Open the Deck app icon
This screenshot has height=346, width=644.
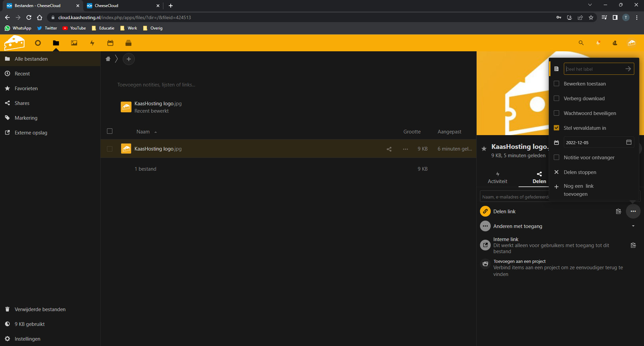pyautogui.click(x=128, y=43)
